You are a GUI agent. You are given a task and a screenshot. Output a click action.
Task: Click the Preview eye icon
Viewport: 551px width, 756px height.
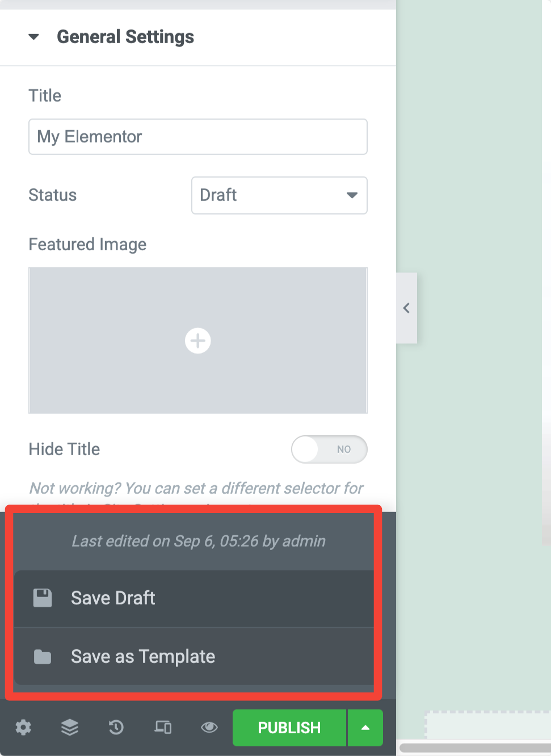pyautogui.click(x=209, y=728)
